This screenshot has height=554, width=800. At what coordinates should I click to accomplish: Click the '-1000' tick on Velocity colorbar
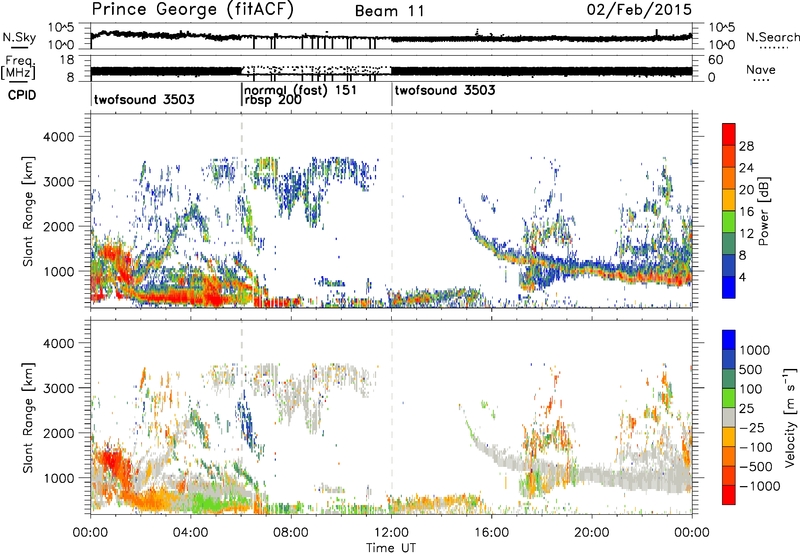759,486
